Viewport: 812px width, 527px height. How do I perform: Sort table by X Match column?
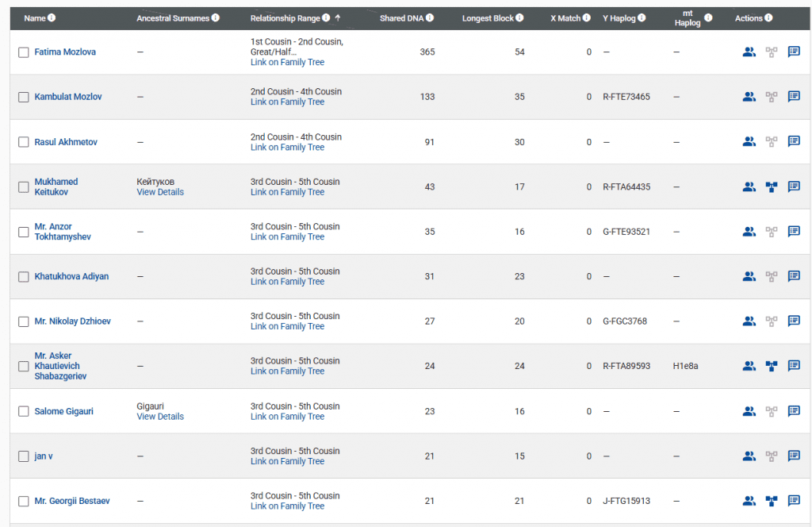tap(565, 18)
